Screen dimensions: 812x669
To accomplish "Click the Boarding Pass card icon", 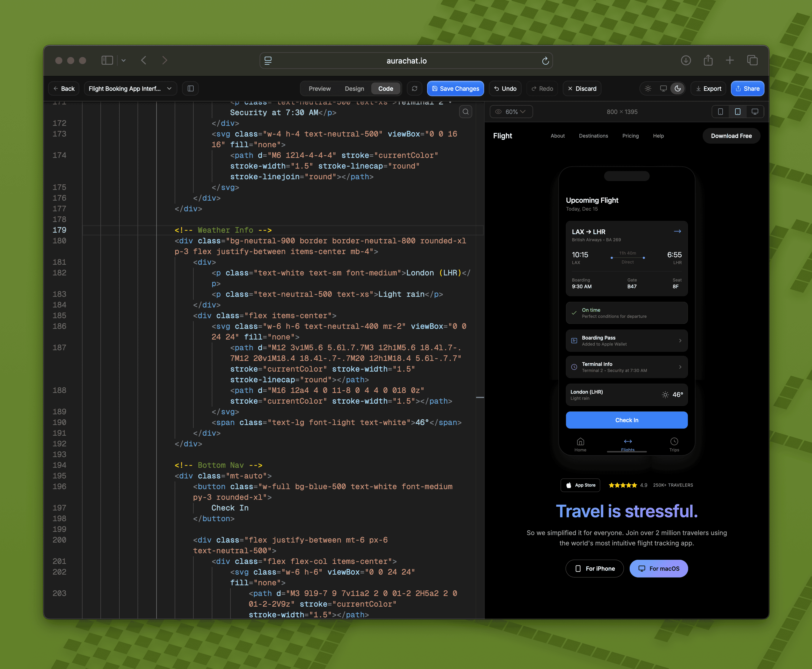I will [574, 341].
